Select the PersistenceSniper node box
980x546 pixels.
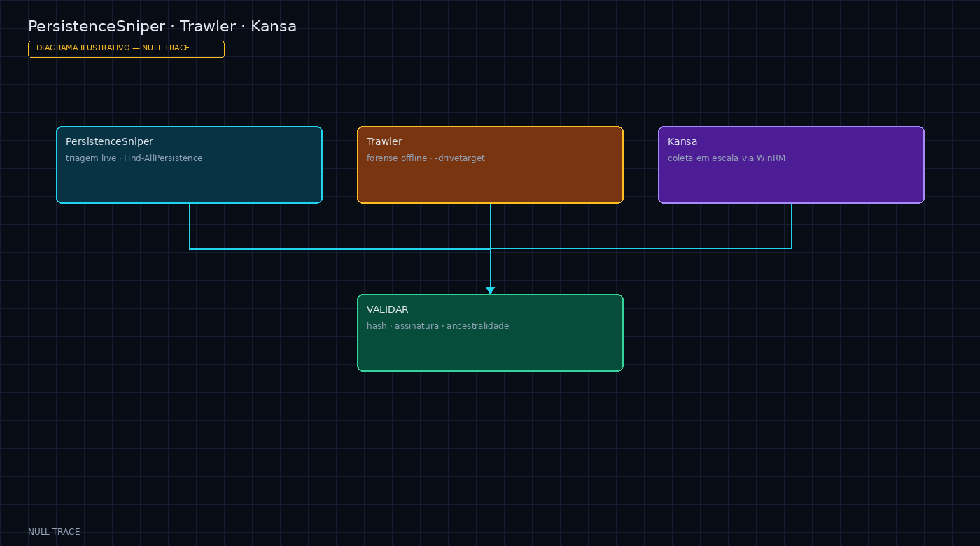click(x=189, y=165)
